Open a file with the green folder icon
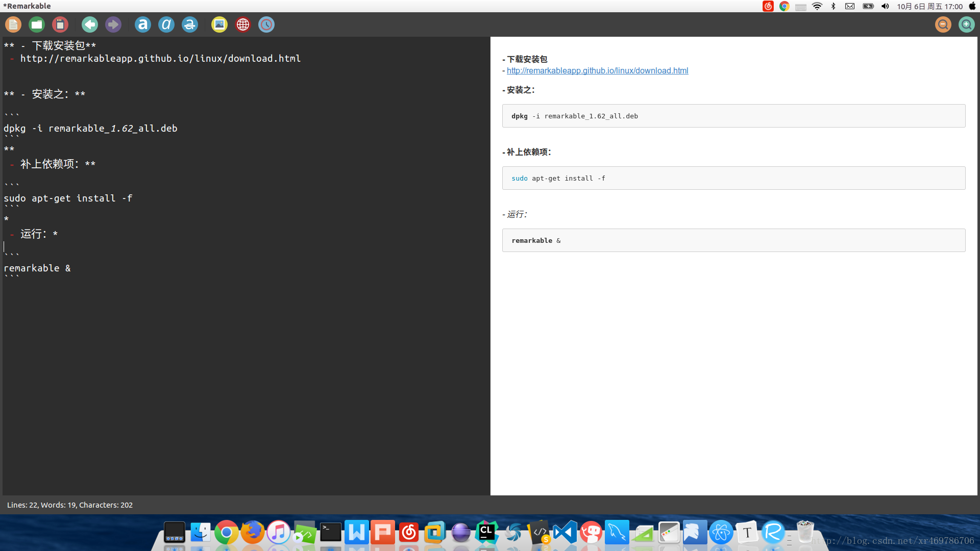 (x=37, y=24)
